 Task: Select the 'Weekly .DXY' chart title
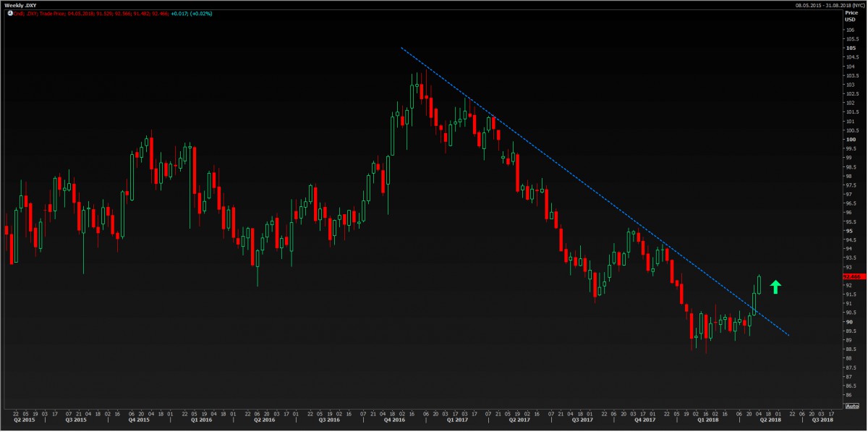(x=20, y=5)
